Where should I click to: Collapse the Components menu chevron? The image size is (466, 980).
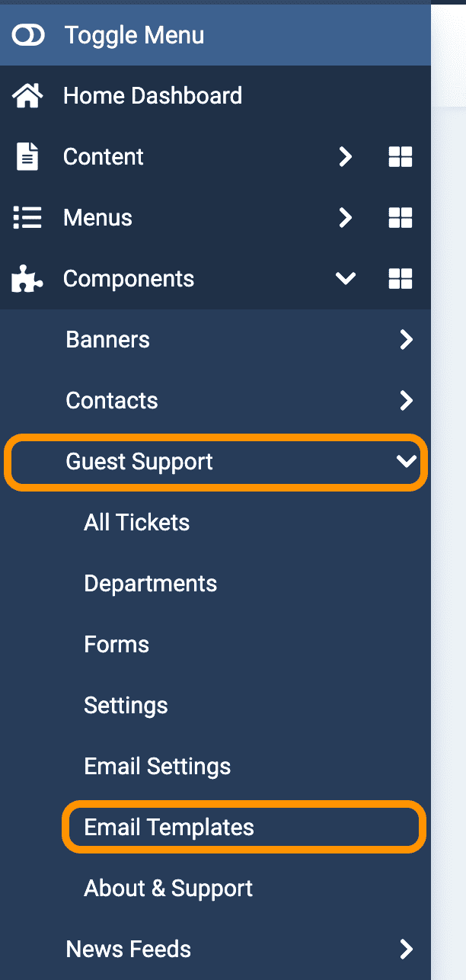(x=346, y=279)
